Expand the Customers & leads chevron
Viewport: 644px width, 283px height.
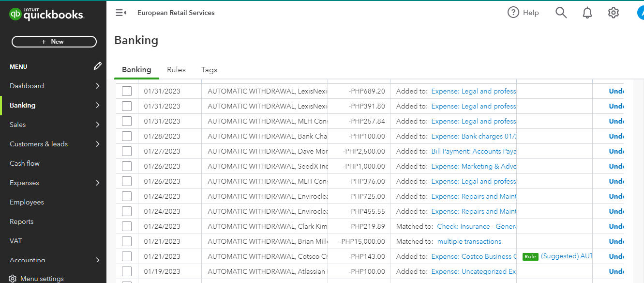(x=98, y=144)
